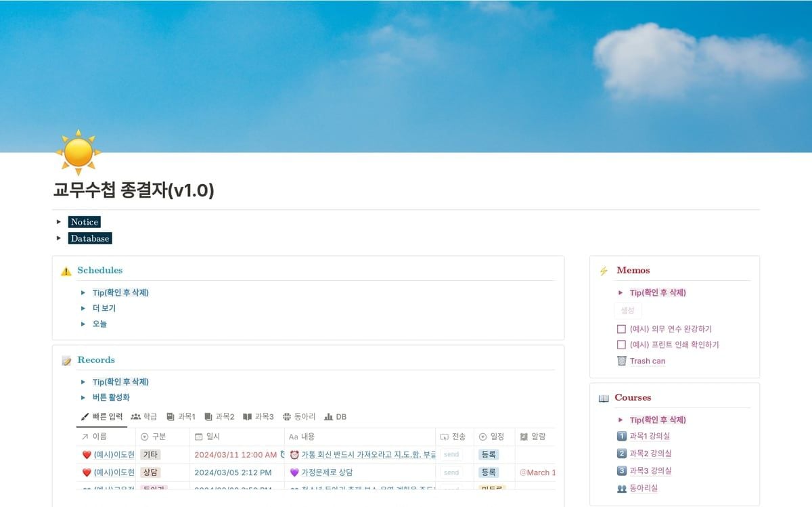Click the Courses open book icon
The height and width of the screenshot is (507, 812).
tap(604, 398)
